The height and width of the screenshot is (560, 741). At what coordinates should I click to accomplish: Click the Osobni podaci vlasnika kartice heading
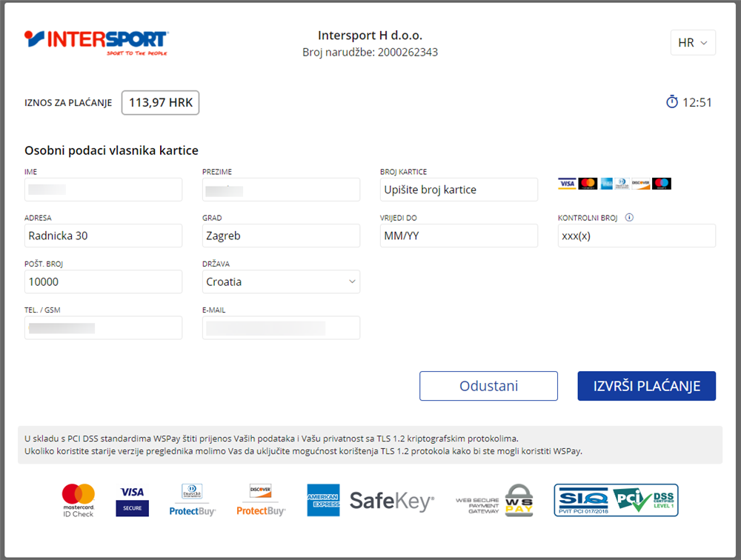[x=112, y=150]
